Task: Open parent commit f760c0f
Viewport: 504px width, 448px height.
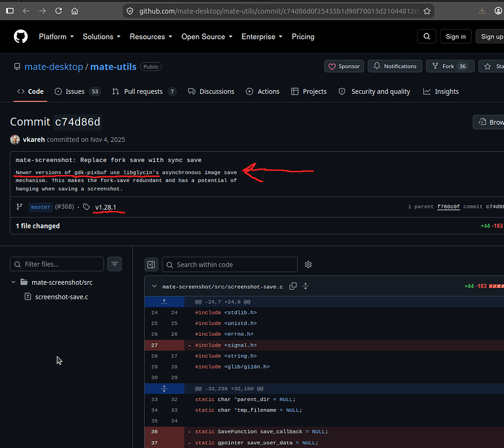Action: tap(449, 207)
